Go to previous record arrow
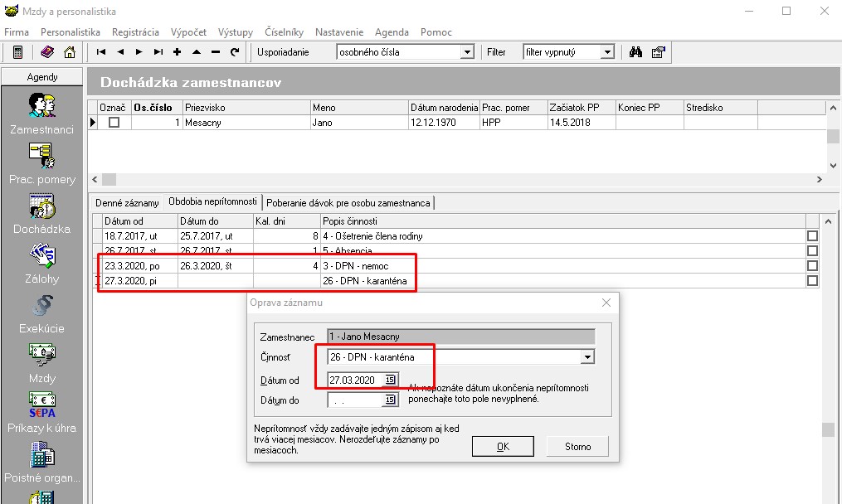Viewport: 842px width, 504px height. pyautogui.click(x=120, y=52)
